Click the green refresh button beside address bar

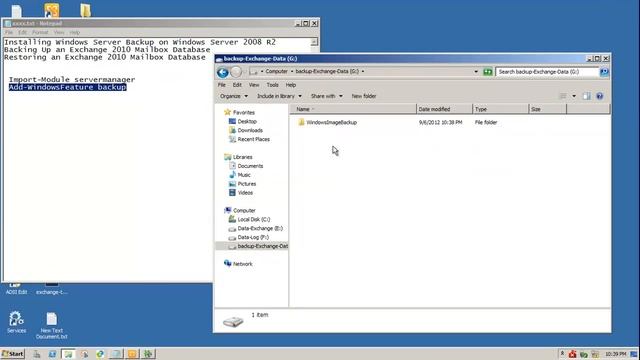(488, 72)
